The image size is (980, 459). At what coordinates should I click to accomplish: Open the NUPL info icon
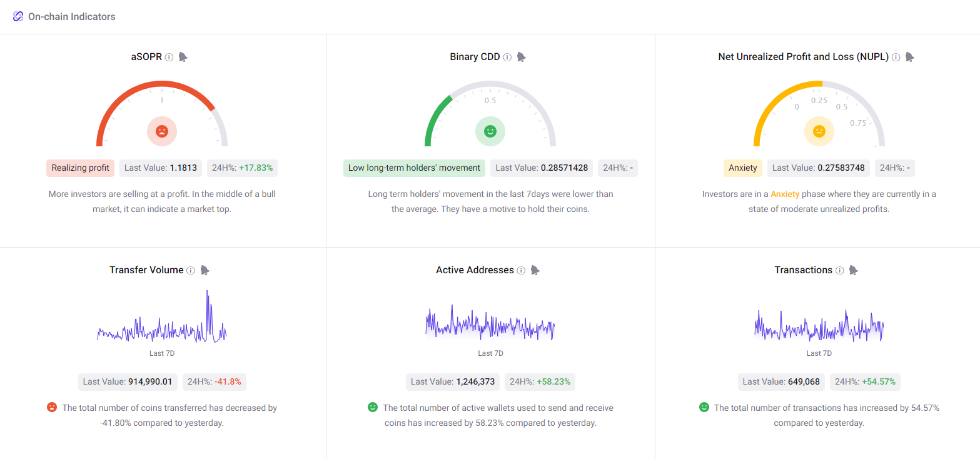pyautogui.click(x=896, y=57)
